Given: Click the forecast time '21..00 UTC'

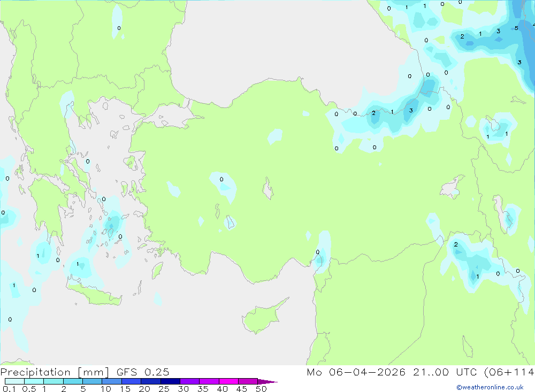Looking at the screenshot, I should click(x=445, y=372).
